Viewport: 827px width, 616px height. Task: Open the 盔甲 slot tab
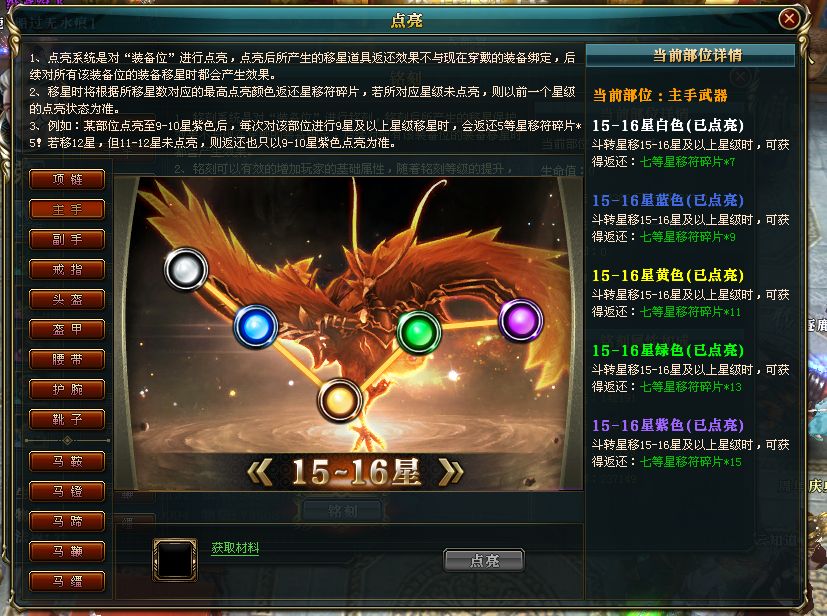(67, 330)
